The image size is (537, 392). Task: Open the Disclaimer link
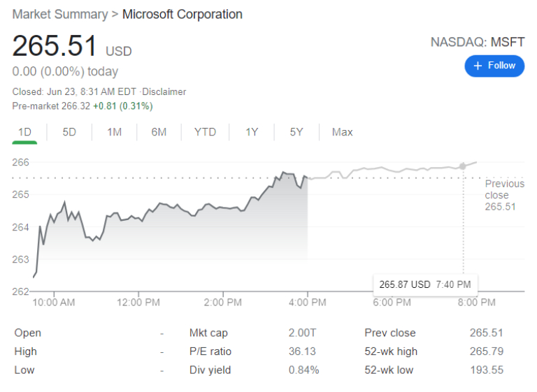click(x=164, y=92)
